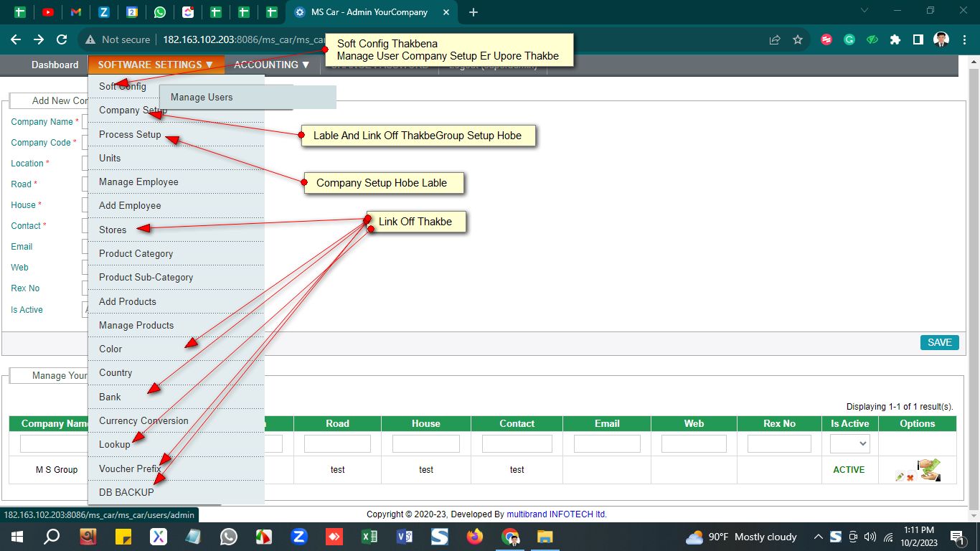Show hidden system tray icons chevron
This screenshot has height=551, width=980.
[818, 537]
